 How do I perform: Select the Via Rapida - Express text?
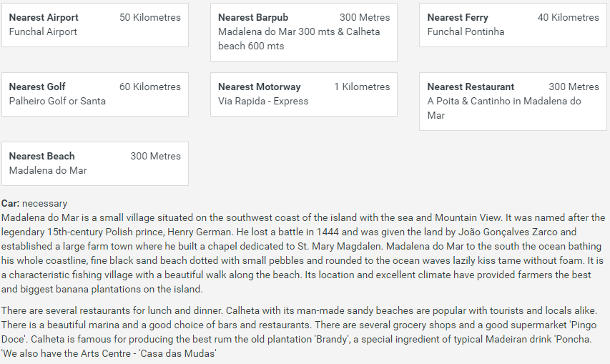coord(263,101)
